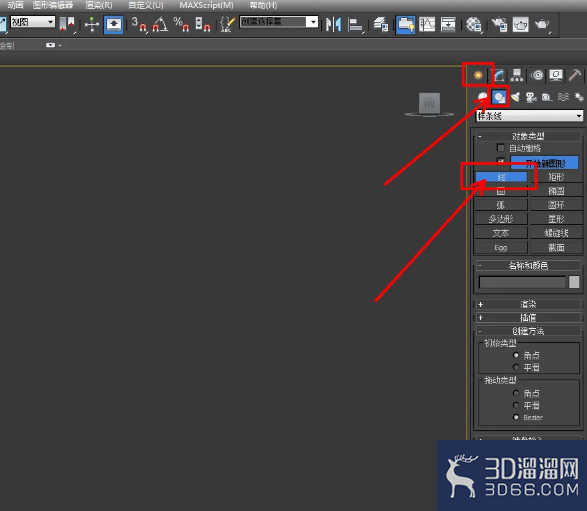Open the 样条线 shape type dropdown
This screenshot has width=587, height=511.
[x=529, y=116]
